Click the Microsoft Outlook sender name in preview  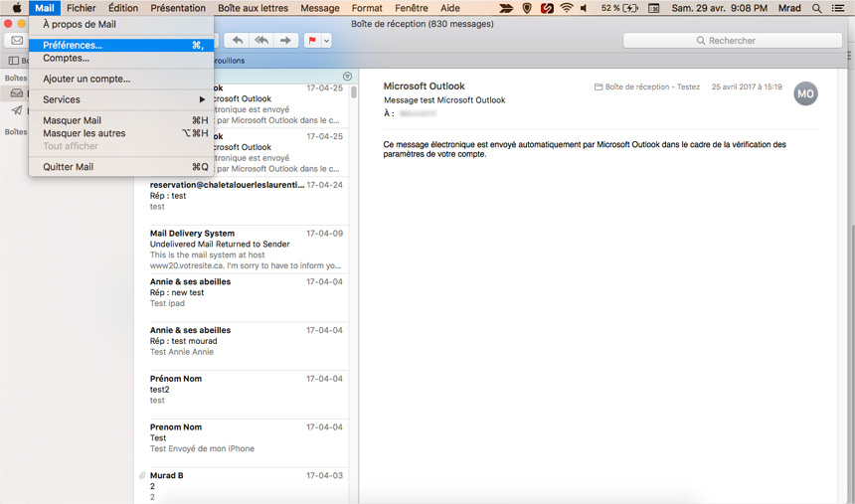point(424,86)
